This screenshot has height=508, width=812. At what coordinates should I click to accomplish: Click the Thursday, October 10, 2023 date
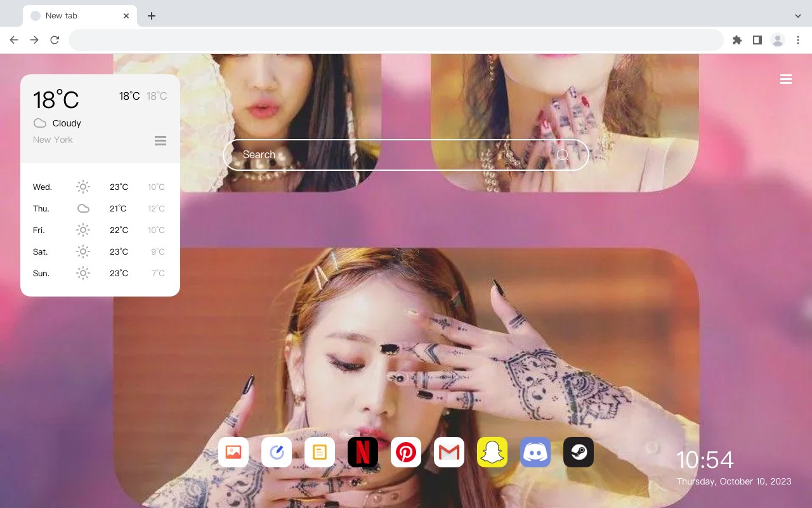pyautogui.click(x=734, y=481)
